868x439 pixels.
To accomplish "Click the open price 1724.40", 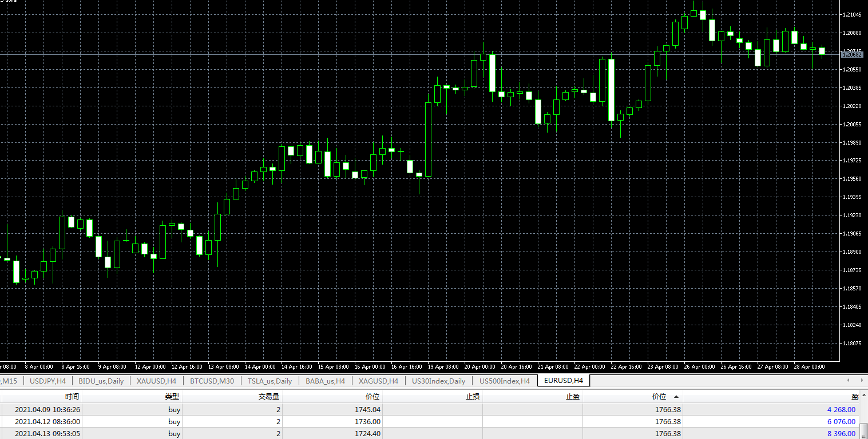I will pyautogui.click(x=368, y=434).
